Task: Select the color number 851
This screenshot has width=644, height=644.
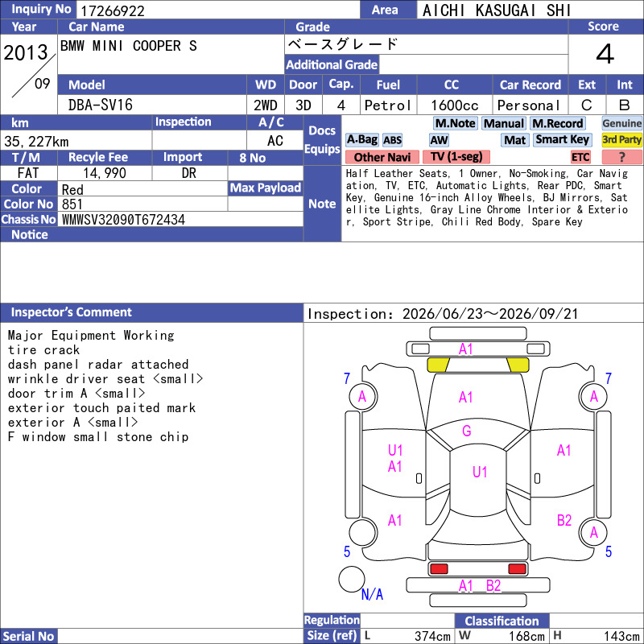Action: pyautogui.click(x=72, y=204)
